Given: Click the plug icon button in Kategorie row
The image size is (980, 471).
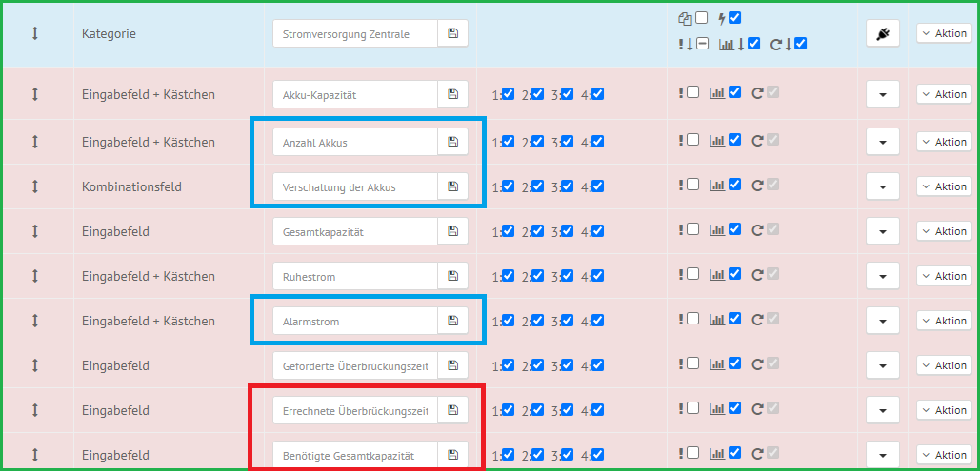Looking at the screenshot, I should [x=883, y=33].
